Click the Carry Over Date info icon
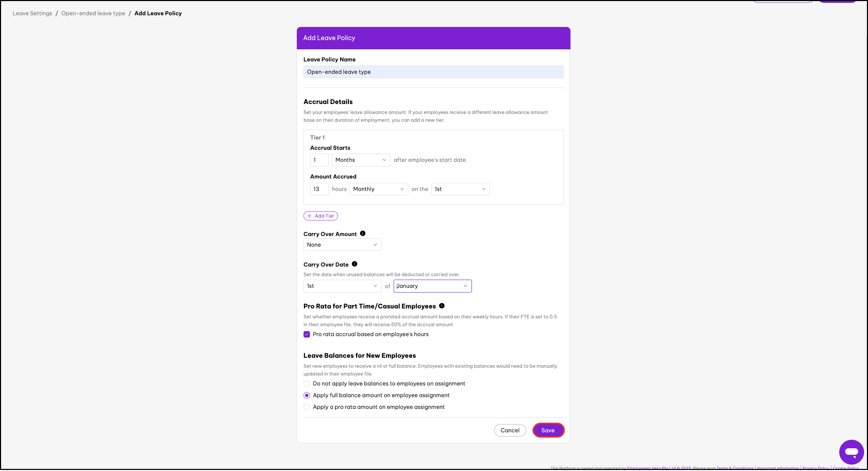 [x=354, y=264]
